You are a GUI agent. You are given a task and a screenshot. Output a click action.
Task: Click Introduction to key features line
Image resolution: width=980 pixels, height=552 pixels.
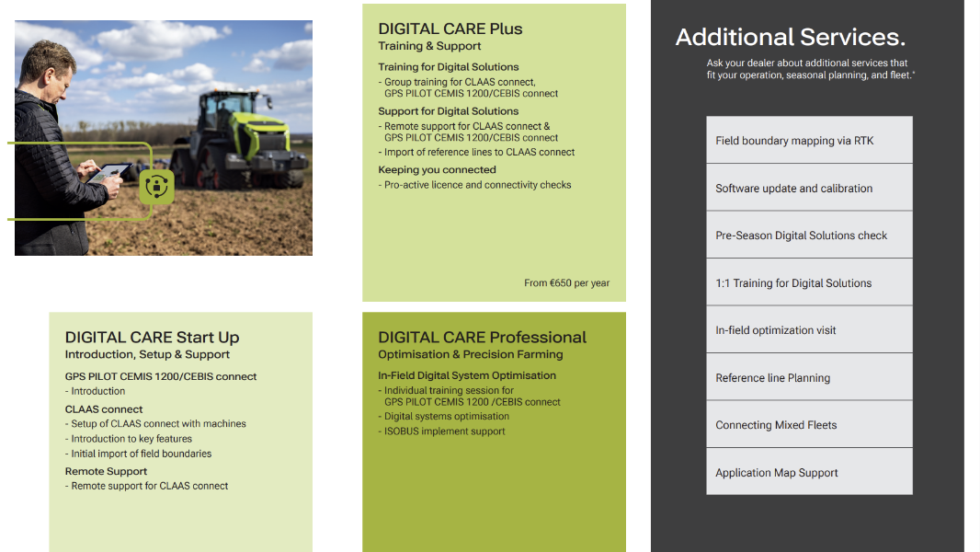coord(129,439)
